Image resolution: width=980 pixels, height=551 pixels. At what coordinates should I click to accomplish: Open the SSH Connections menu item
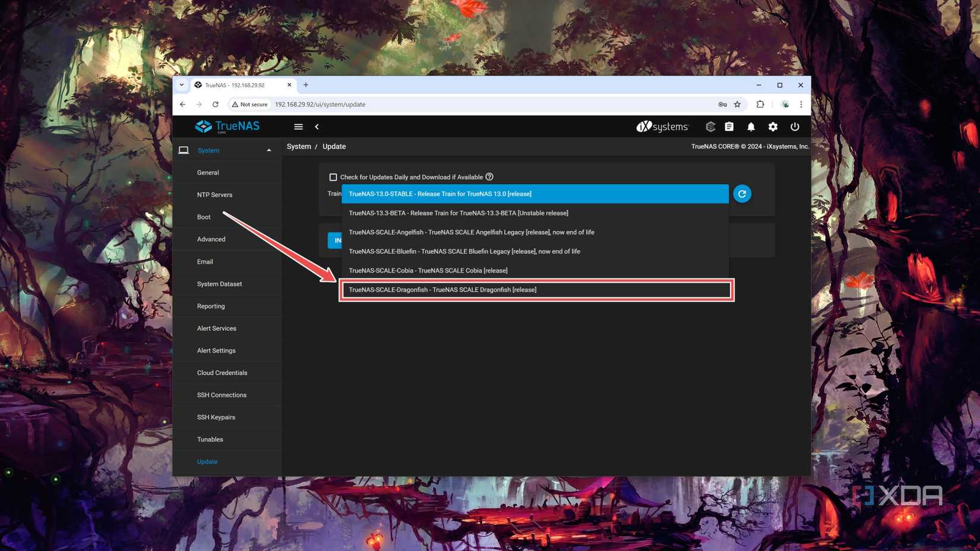[x=222, y=395]
